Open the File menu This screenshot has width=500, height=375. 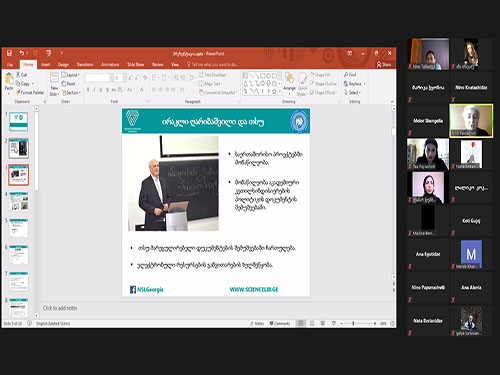click(10, 65)
